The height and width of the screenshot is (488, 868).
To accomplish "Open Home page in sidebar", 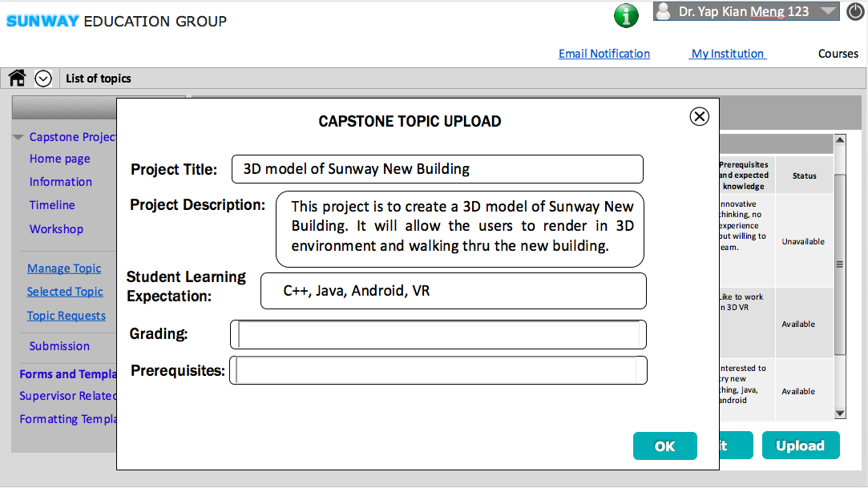I will click(x=60, y=159).
